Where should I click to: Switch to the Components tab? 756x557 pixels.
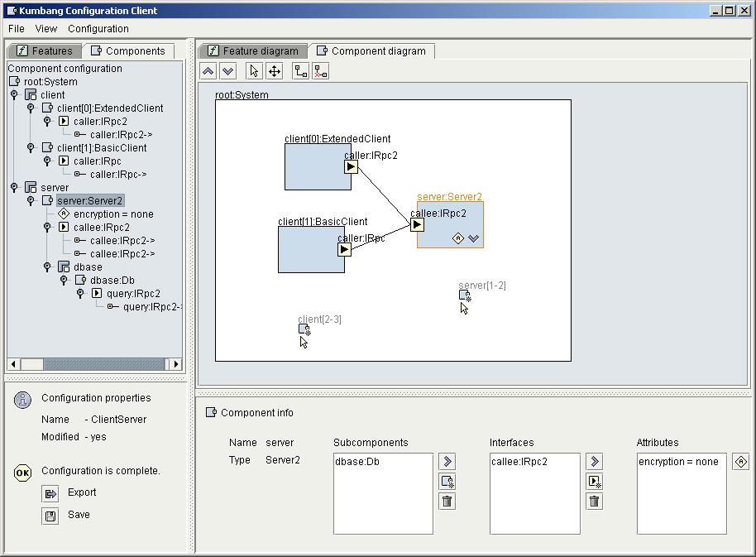coord(128,50)
